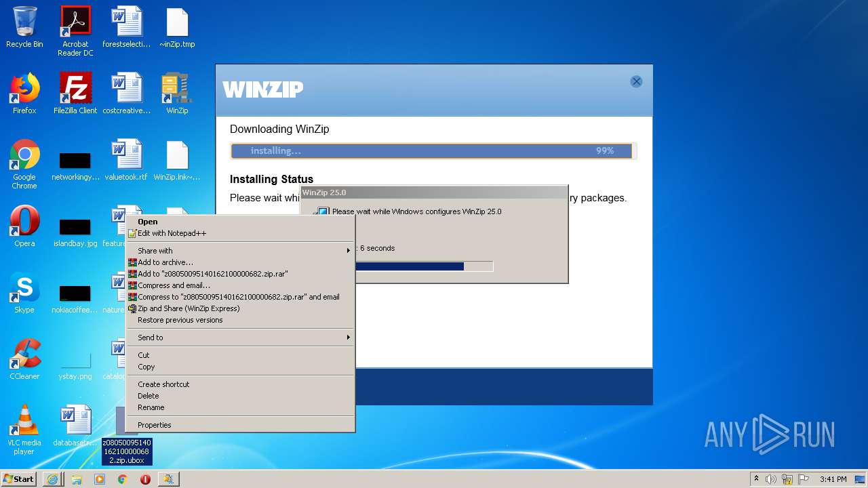Select Rename in the context menu
The width and height of the screenshot is (868, 488).
pyautogui.click(x=240, y=407)
